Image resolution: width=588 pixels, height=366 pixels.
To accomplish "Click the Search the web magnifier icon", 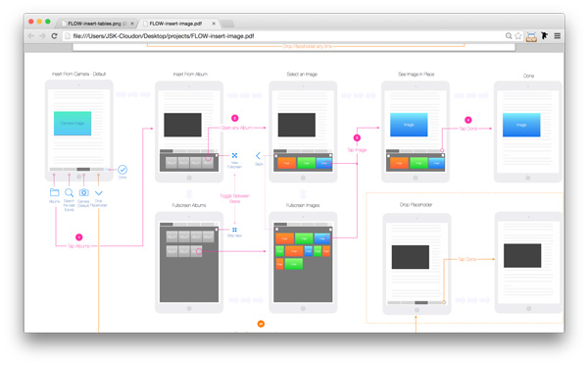I will coord(69,193).
